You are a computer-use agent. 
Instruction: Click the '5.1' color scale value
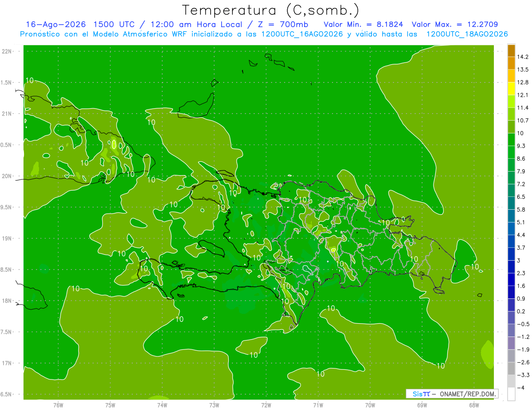pos(521,222)
